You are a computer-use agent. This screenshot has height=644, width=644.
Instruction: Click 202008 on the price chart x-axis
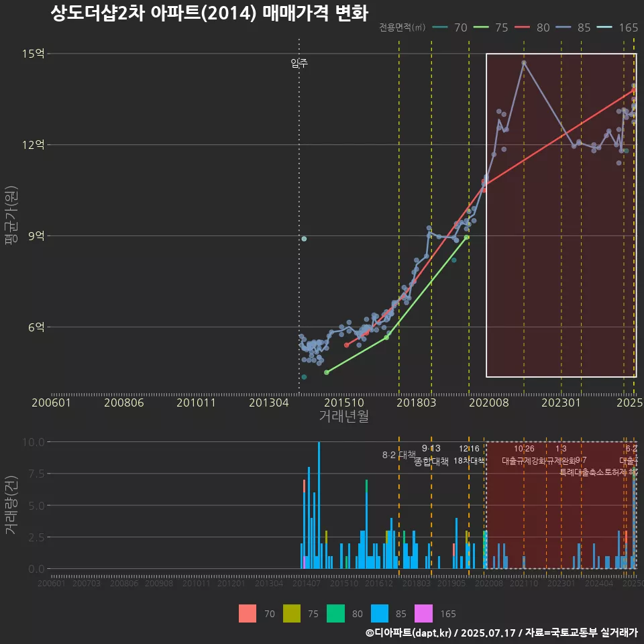489,402
